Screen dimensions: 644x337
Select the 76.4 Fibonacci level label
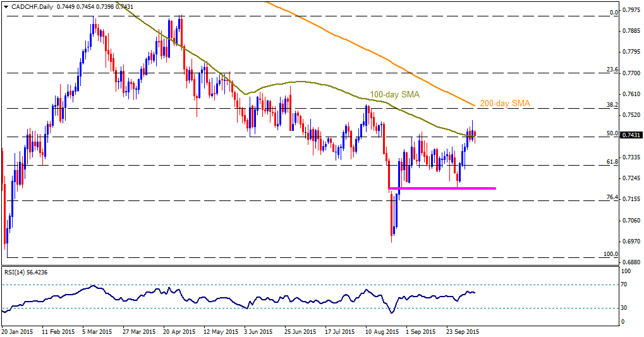pyautogui.click(x=612, y=197)
